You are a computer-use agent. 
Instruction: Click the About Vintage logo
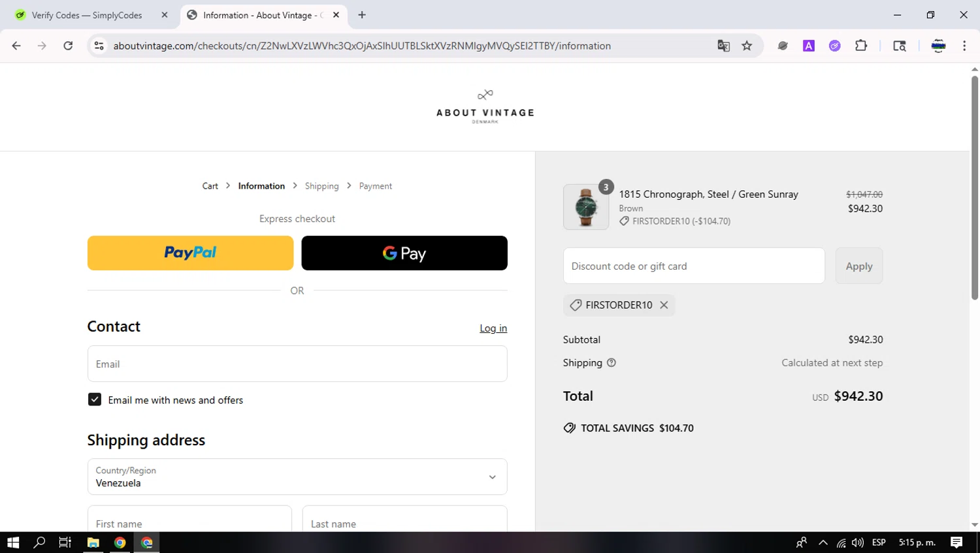pos(485,106)
